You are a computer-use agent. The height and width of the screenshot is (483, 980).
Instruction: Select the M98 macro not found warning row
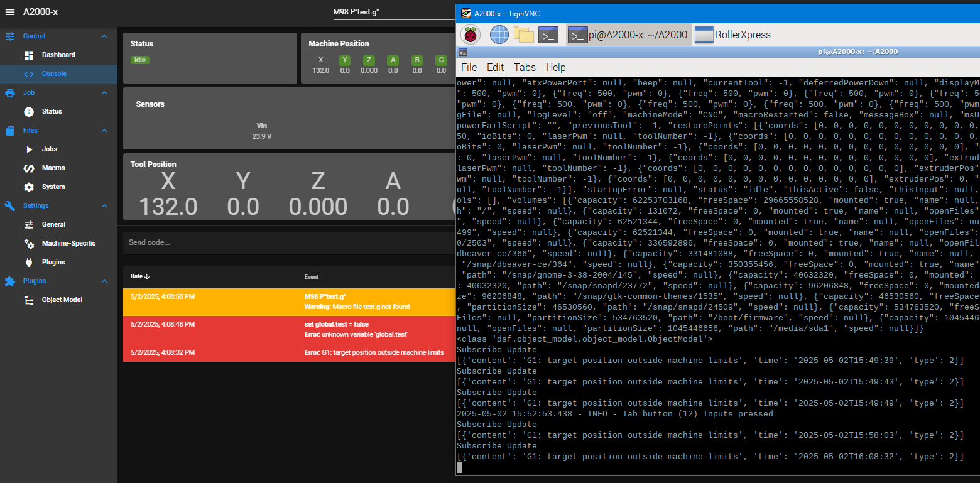click(x=289, y=302)
